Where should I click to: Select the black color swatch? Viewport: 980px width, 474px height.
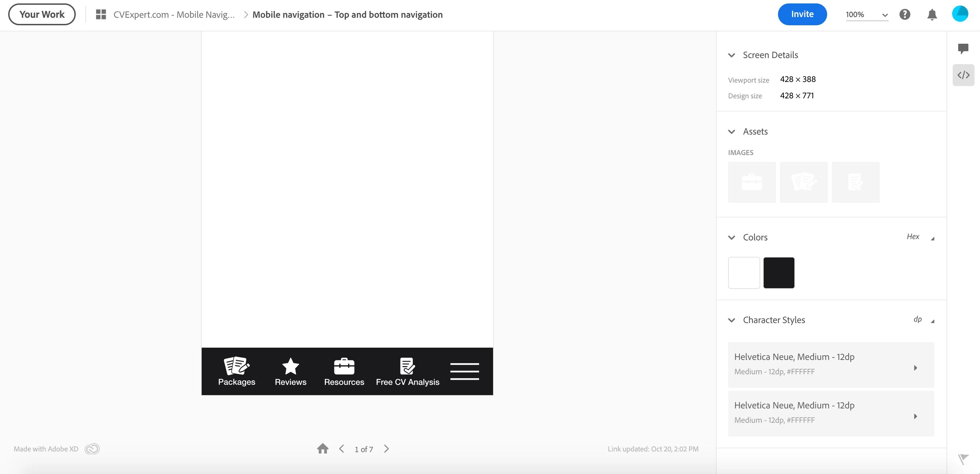tap(779, 273)
